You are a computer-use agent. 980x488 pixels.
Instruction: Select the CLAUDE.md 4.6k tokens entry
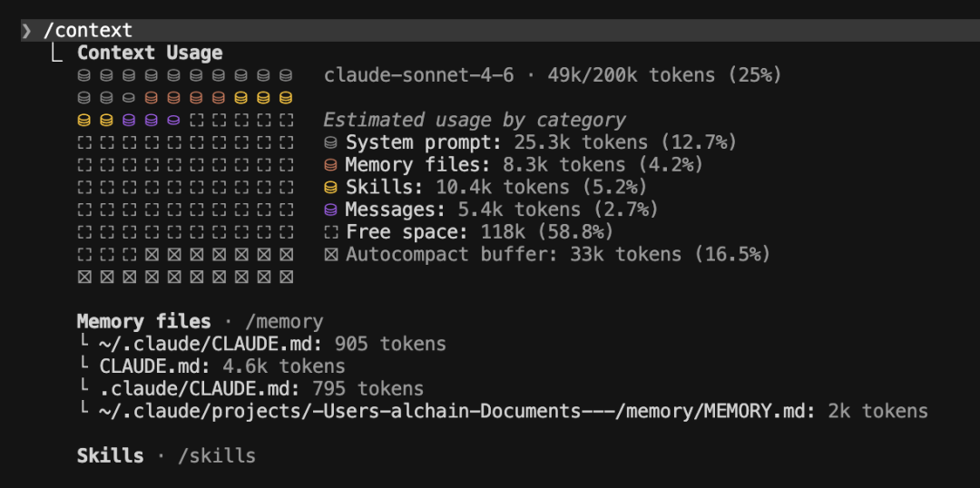(222, 366)
